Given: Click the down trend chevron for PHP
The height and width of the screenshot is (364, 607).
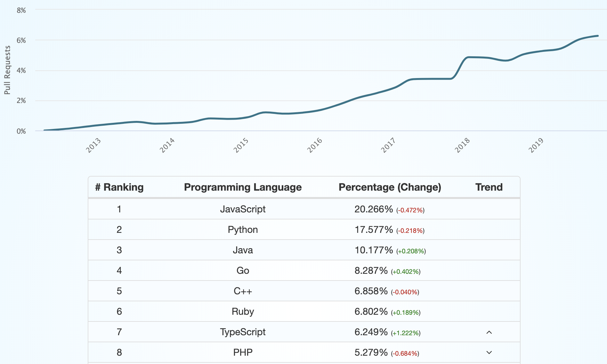Looking at the screenshot, I should (489, 352).
